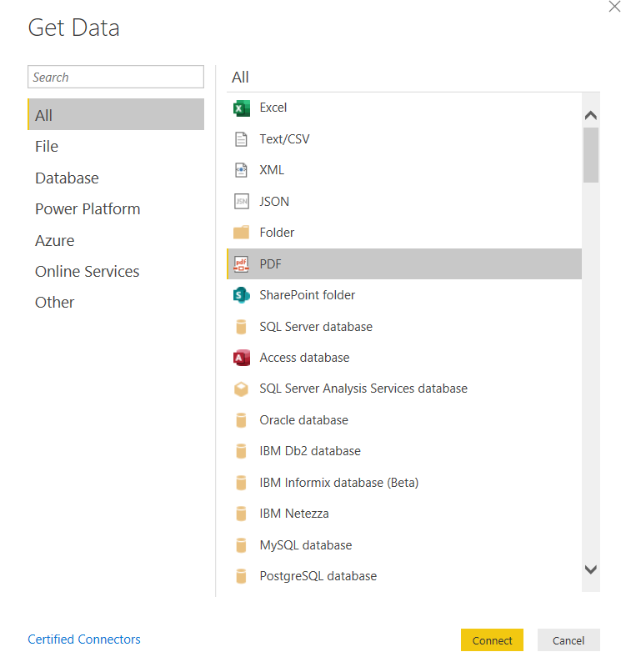
Task: Show the Online Services category
Action: [x=87, y=272]
